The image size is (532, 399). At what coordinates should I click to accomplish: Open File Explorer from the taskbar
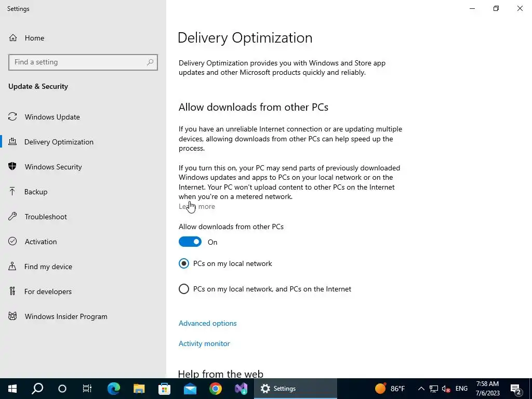coord(139,389)
